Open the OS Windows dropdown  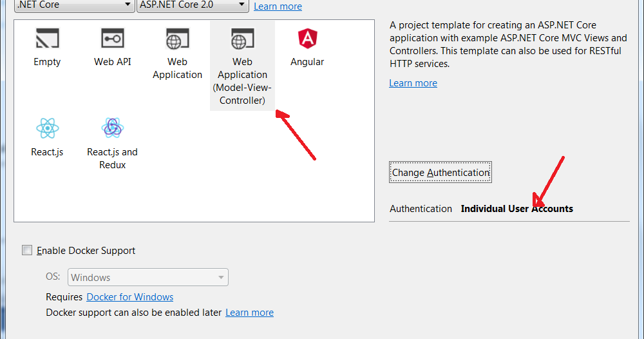[x=148, y=277]
